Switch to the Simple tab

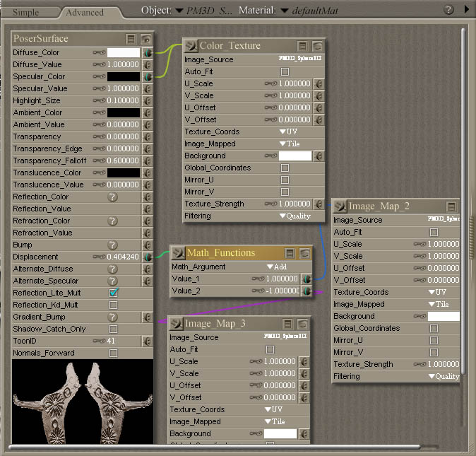click(x=26, y=13)
